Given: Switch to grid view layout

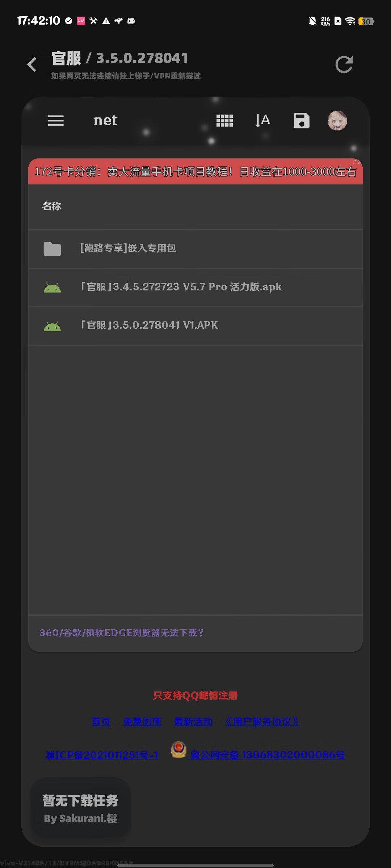Looking at the screenshot, I should pyautogui.click(x=224, y=120).
